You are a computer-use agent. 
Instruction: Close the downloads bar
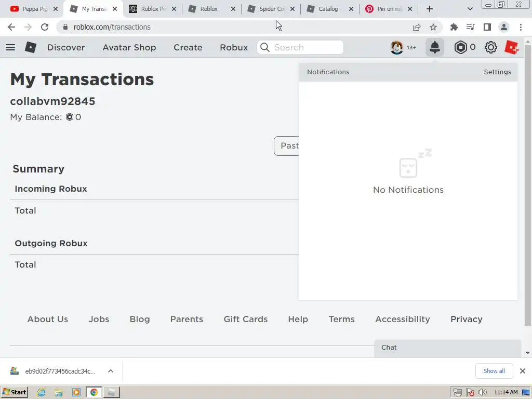(x=523, y=371)
